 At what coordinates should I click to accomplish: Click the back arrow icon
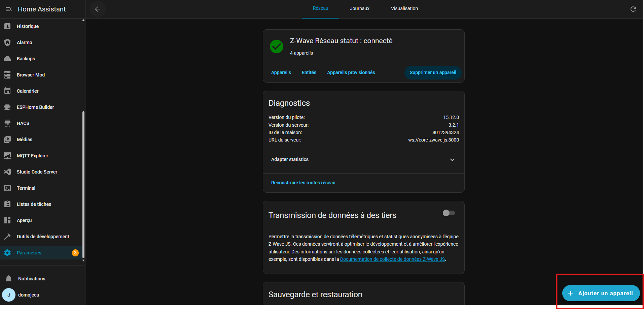[98, 9]
